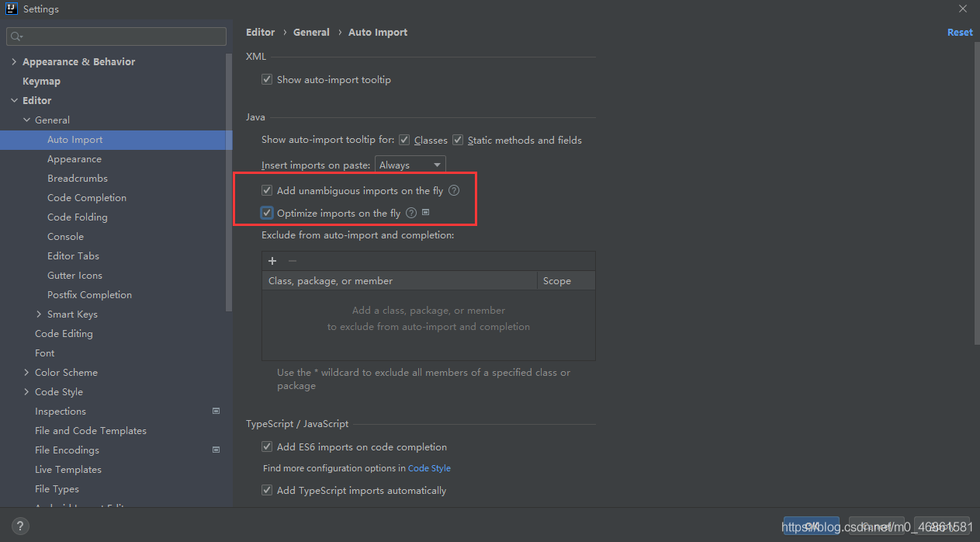Screen dimensions: 980x542
Task: Toggle the Classes tooltip checkbox
Action: [404, 140]
